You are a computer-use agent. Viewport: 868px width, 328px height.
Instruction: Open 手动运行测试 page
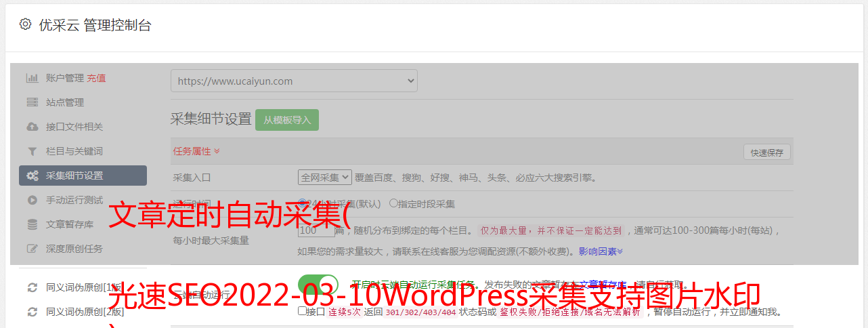[74, 200]
